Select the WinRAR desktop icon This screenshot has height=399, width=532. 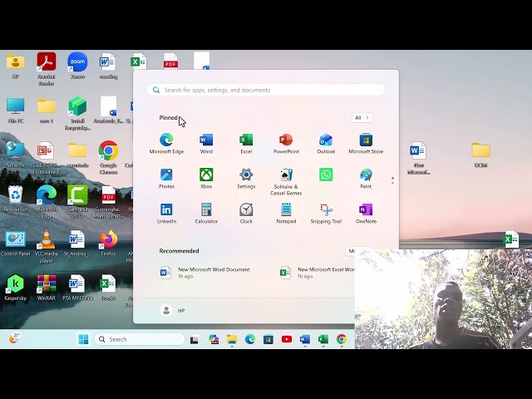point(47,288)
